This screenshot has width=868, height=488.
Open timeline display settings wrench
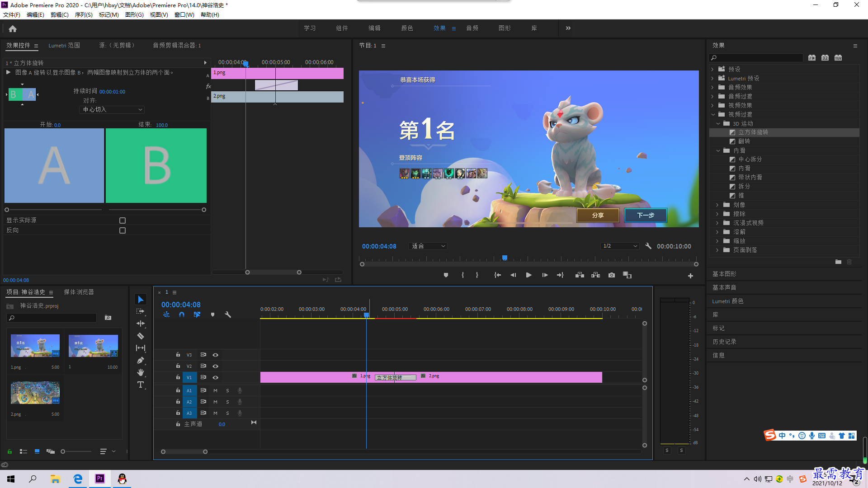pos(228,314)
